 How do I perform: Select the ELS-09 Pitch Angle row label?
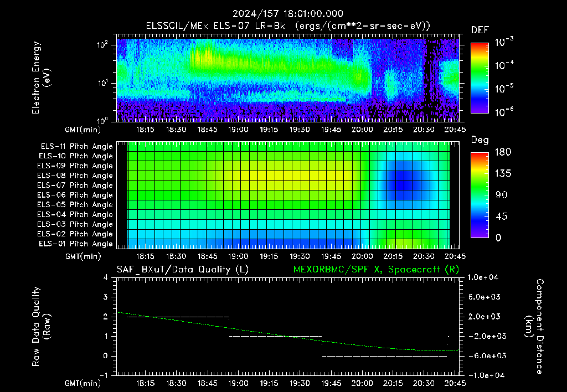75,166
